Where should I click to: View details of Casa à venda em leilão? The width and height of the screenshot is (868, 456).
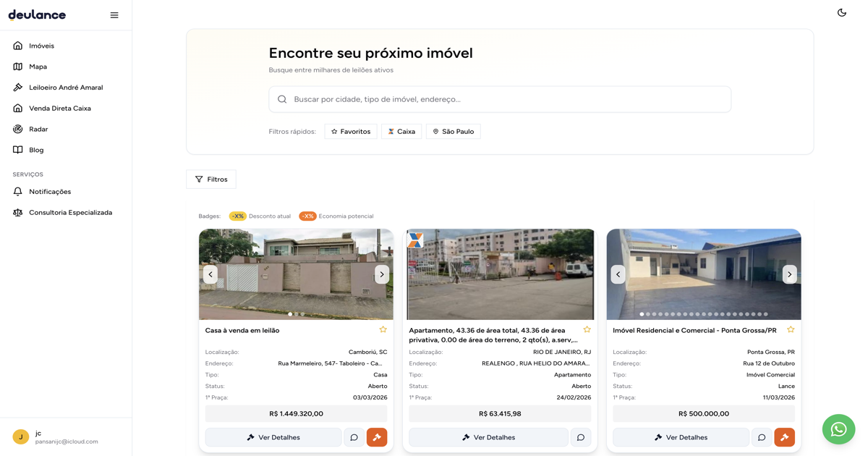273,437
